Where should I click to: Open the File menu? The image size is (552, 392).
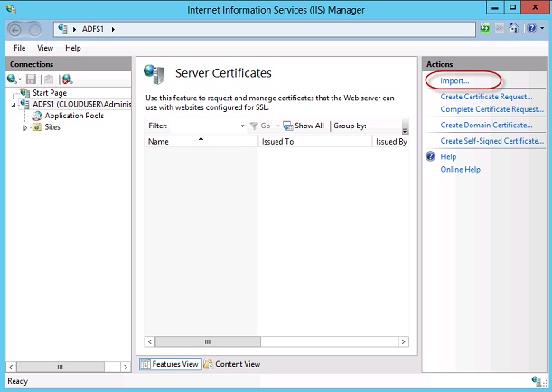coord(20,48)
